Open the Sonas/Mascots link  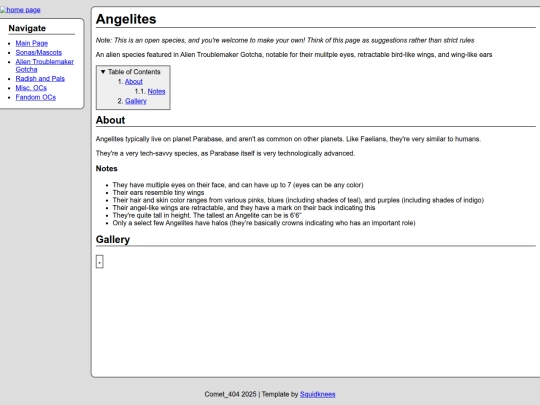tap(39, 52)
